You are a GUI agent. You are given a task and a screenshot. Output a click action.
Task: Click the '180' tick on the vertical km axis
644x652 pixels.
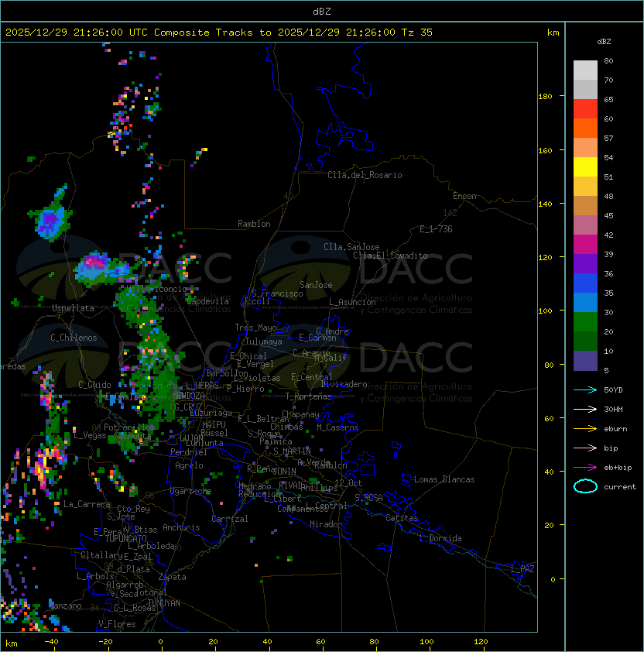coord(545,97)
